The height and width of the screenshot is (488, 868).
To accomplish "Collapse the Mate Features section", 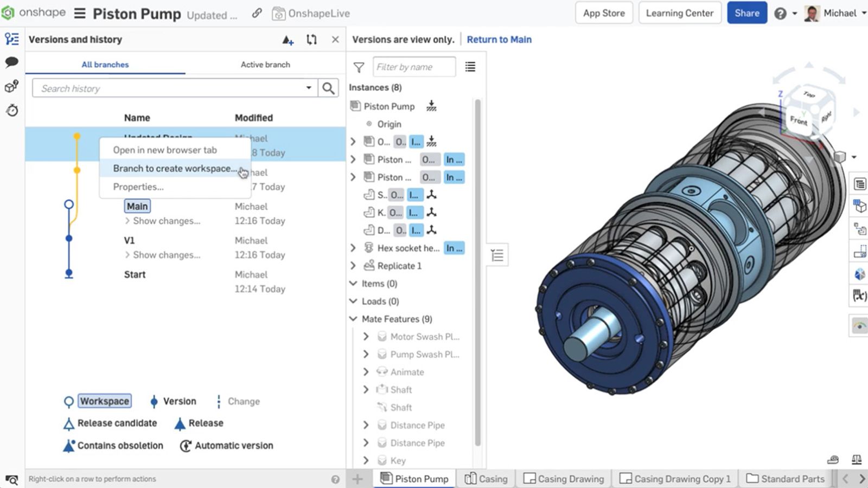I will click(x=353, y=319).
